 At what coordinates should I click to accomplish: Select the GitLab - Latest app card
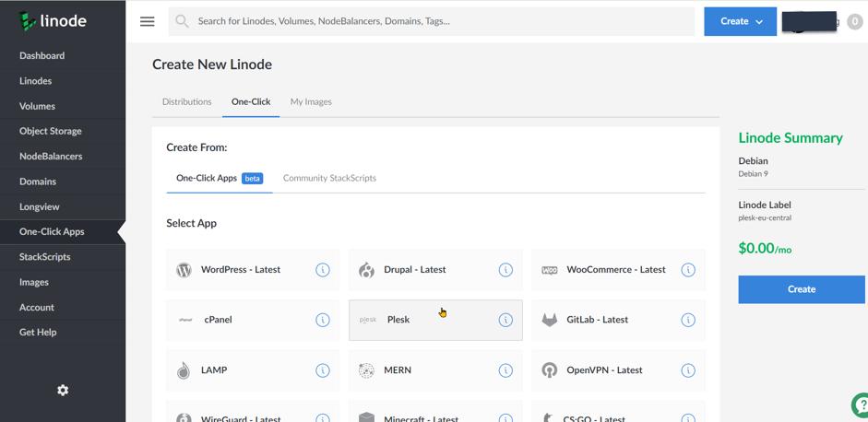pos(618,320)
